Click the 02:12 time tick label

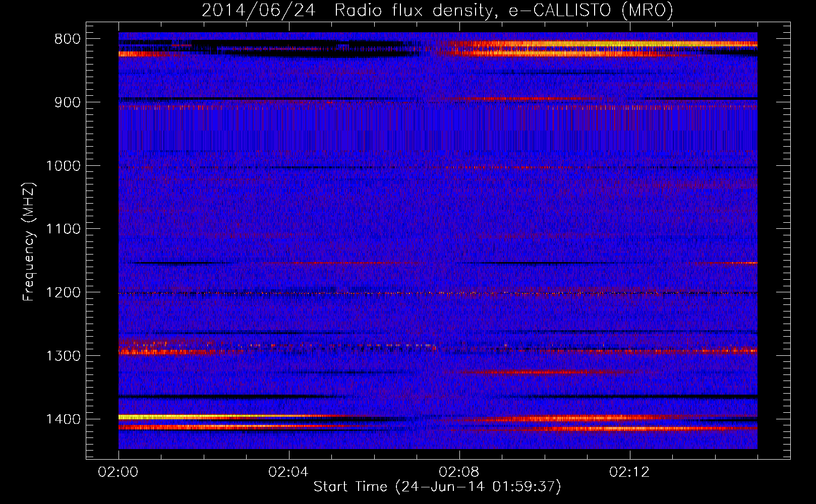point(629,472)
